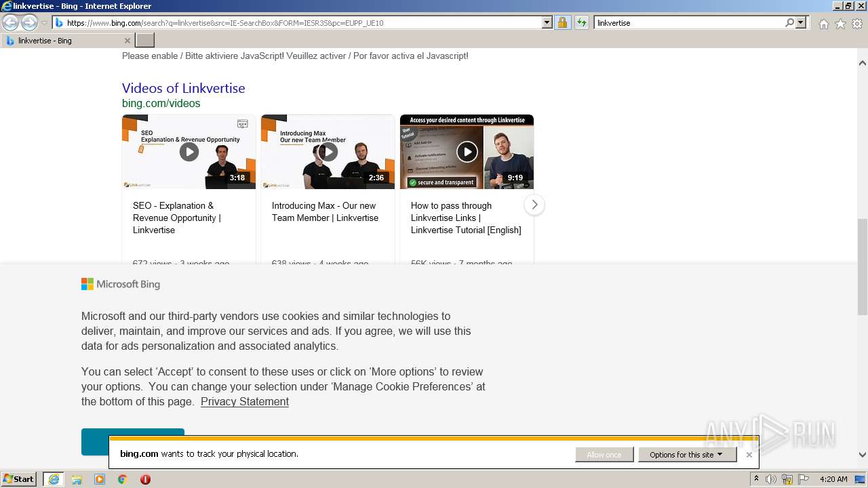The width and height of the screenshot is (868, 488).
Task: Show next videos with the carousel arrow
Action: point(534,205)
